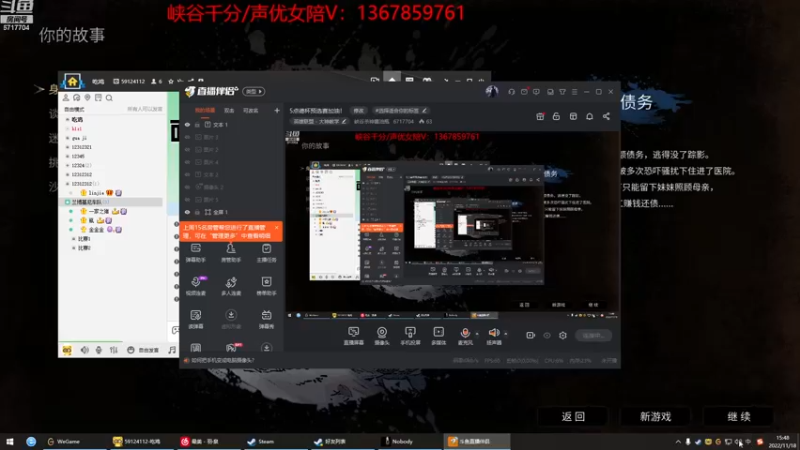Add new scene with plus button
This screenshot has width=800, height=450.
point(277,110)
